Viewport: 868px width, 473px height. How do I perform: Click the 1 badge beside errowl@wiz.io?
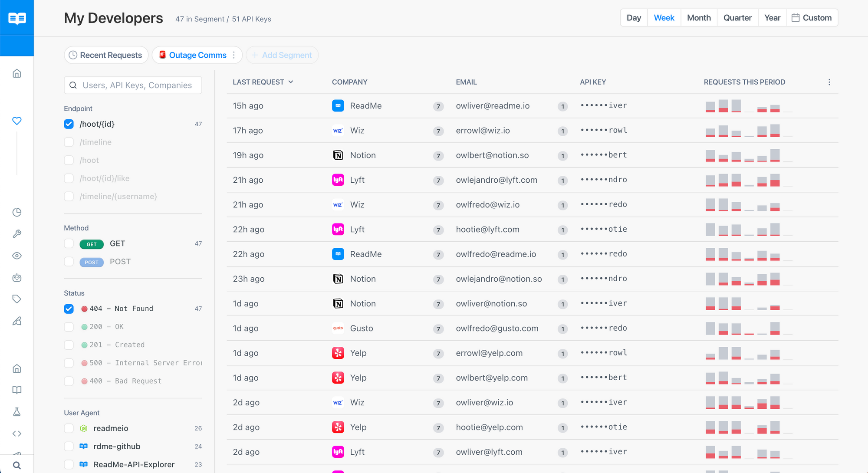point(562,131)
